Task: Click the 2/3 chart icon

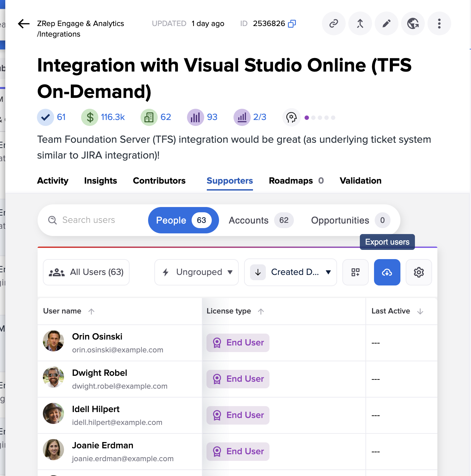Action: click(242, 117)
